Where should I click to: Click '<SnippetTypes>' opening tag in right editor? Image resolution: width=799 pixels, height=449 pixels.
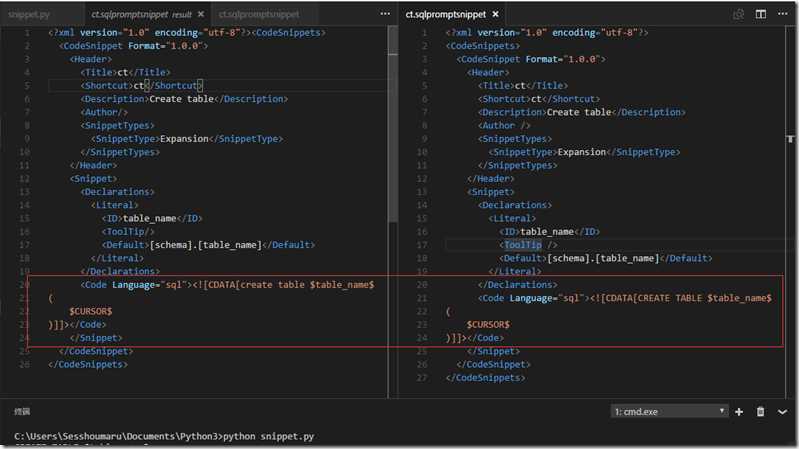[x=515, y=139]
